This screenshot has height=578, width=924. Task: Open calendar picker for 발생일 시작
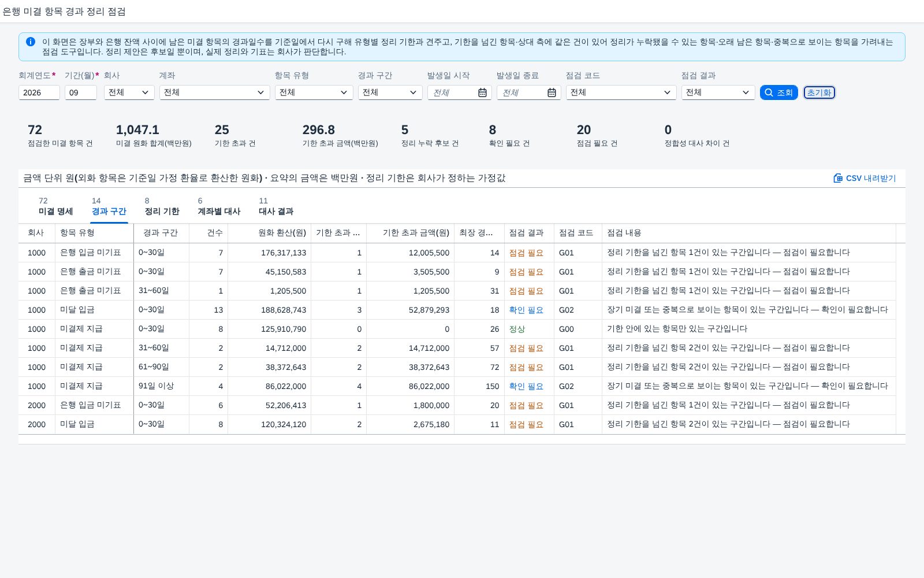coord(482,92)
